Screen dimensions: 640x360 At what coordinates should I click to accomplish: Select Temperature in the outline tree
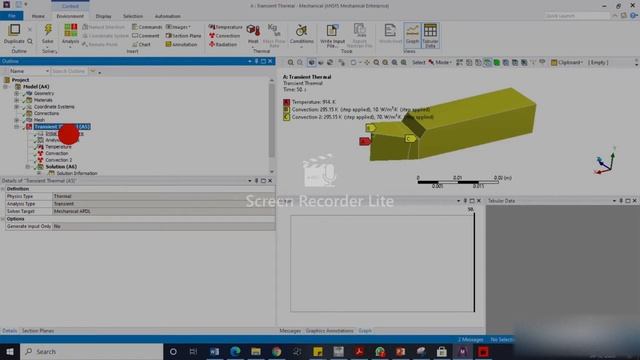pos(58,147)
